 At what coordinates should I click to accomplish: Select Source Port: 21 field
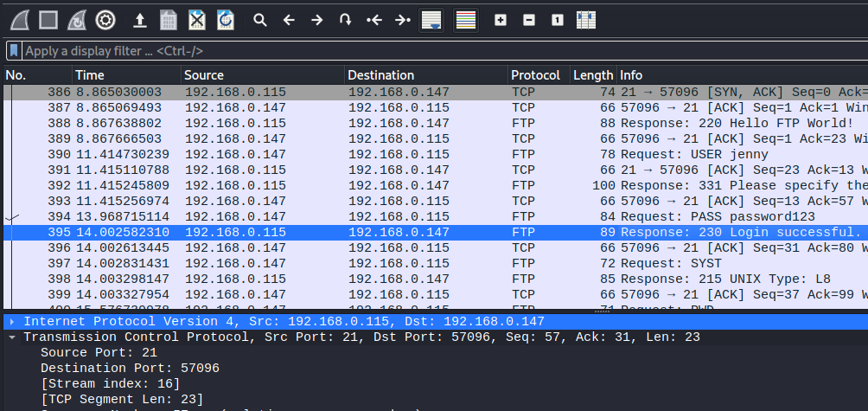click(x=99, y=352)
